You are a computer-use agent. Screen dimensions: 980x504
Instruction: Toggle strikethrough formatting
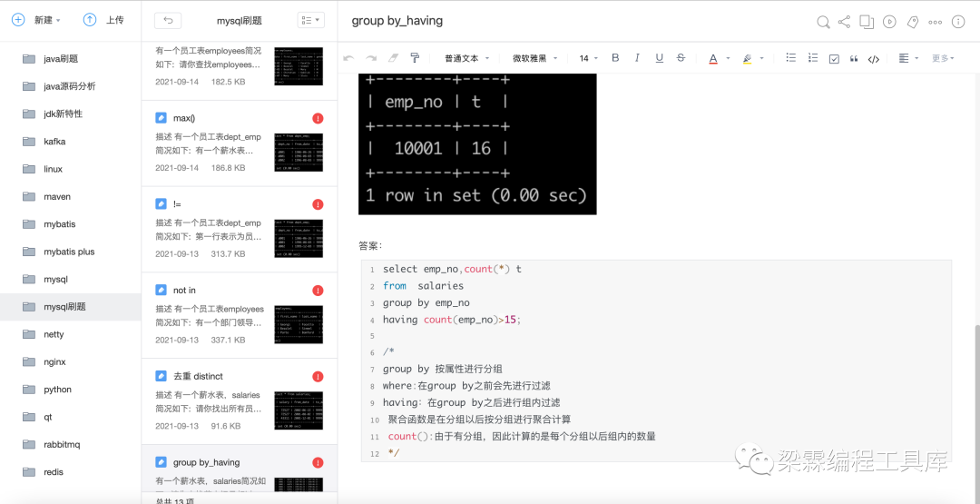tap(681, 58)
